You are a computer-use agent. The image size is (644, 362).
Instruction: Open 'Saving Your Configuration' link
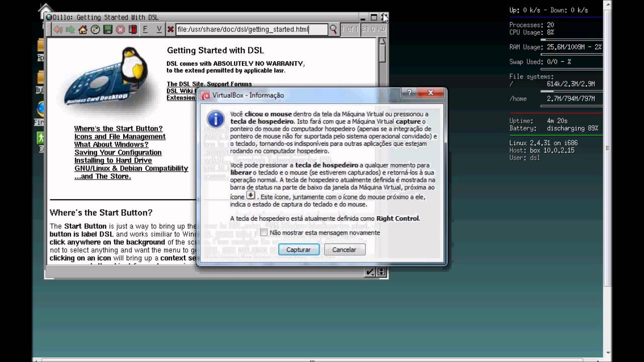tap(118, 153)
